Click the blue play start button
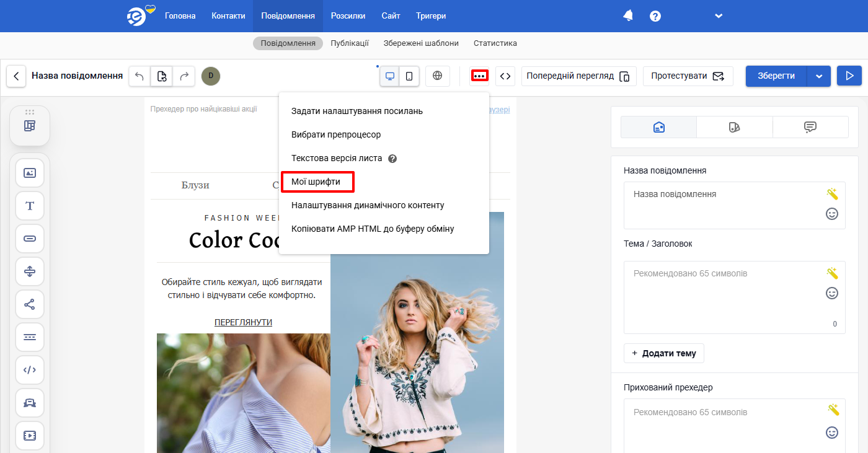 coord(849,76)
